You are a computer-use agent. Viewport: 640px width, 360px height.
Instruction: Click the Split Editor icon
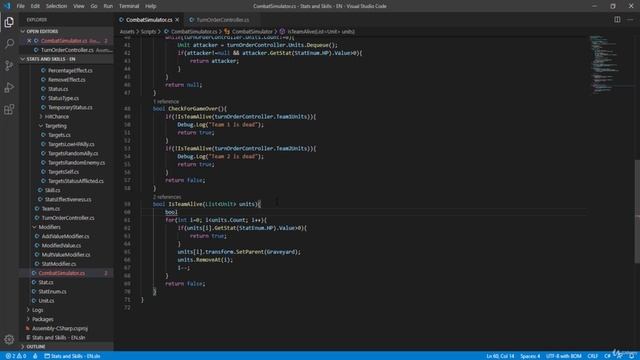tap(617, 20)
